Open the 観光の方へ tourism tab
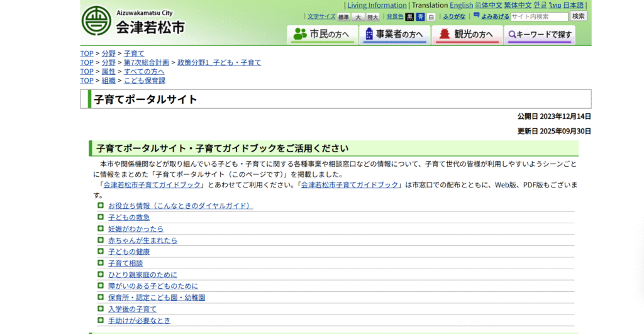 click(x=467, y=35)
